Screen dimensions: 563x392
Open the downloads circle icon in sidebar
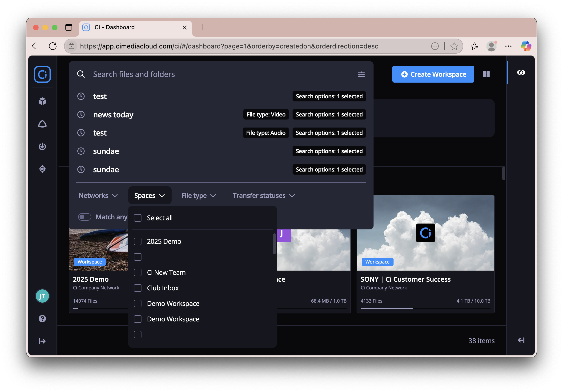click(42, 146)
